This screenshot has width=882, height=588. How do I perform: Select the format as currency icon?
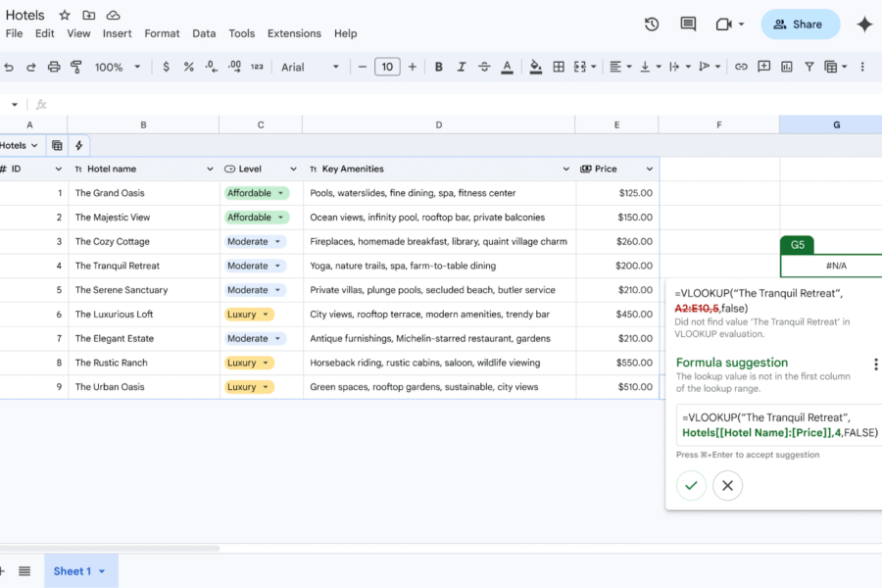pos(165,67)
